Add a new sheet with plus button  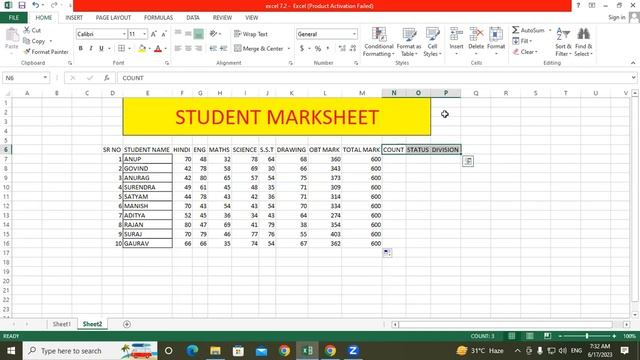[x=127, y=324]
